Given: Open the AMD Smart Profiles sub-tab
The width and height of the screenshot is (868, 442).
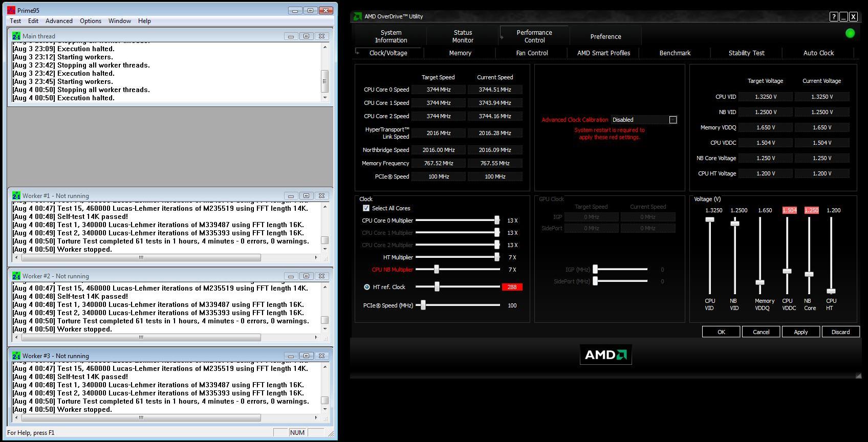Looking at the screenshot, I should (603, 53).
